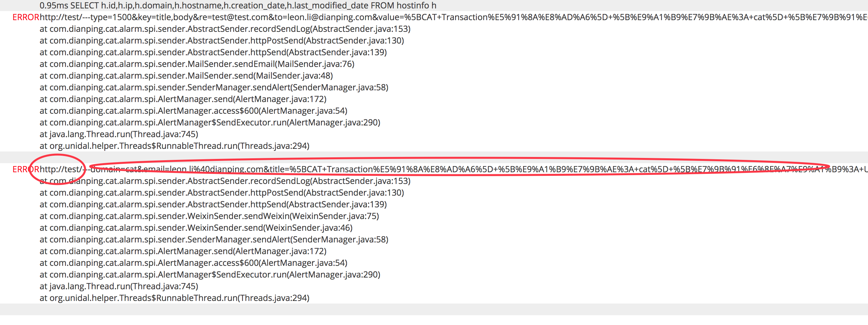Screen dimensions: 868x325
Task: Click the first red ERROR label
Action: coord(26,17)
